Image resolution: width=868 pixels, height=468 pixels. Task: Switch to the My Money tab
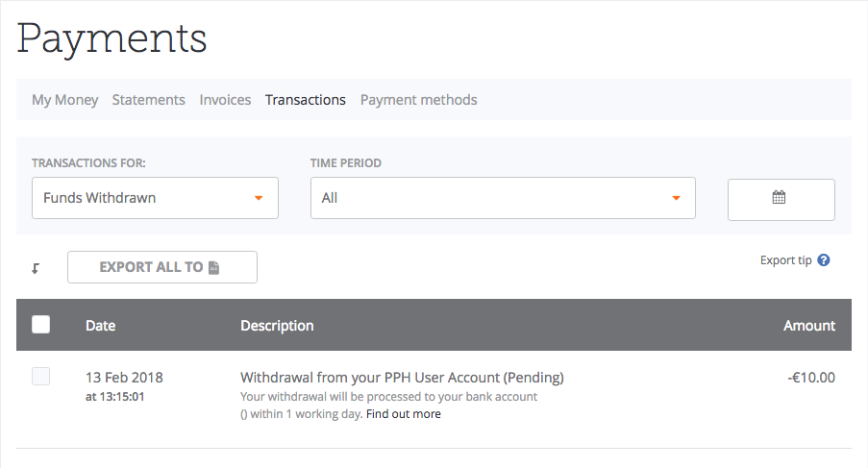[64, 100]
